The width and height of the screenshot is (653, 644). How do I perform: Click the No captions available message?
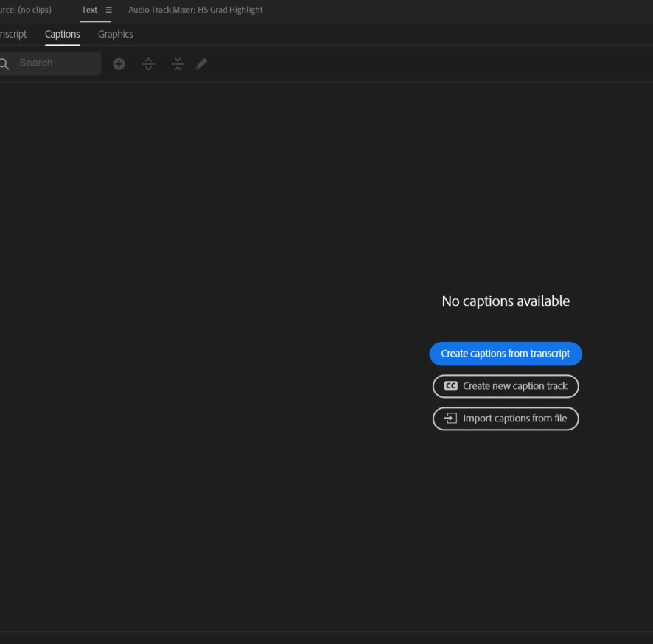pyautogui.click(x=506, y=301)
